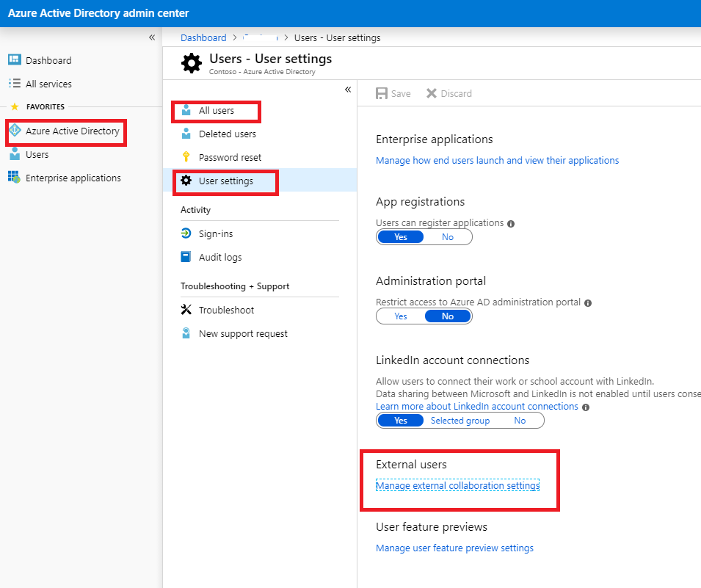This screenshot has height=588, width=701.
Task: Click the Password reset key icon
Action: tap(186, 156)
